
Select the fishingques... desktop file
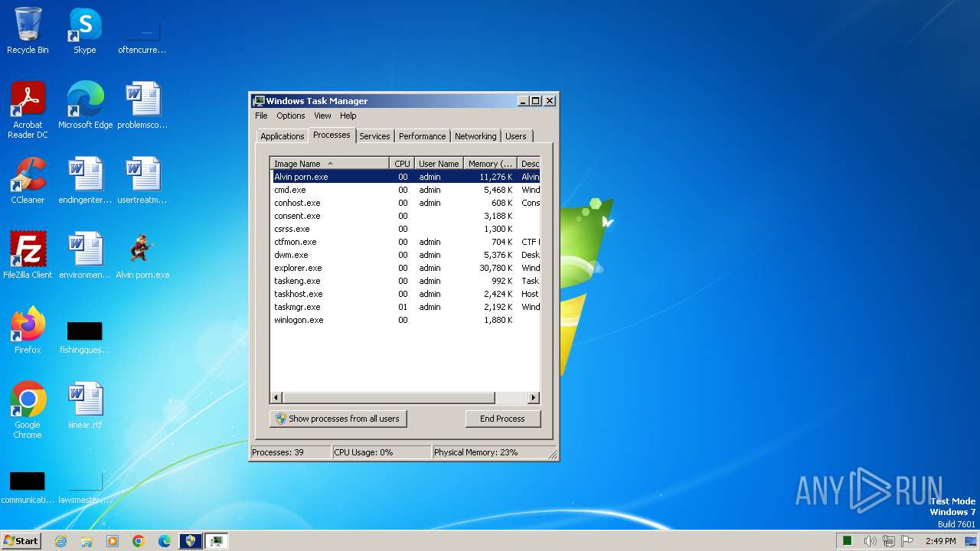85,337
